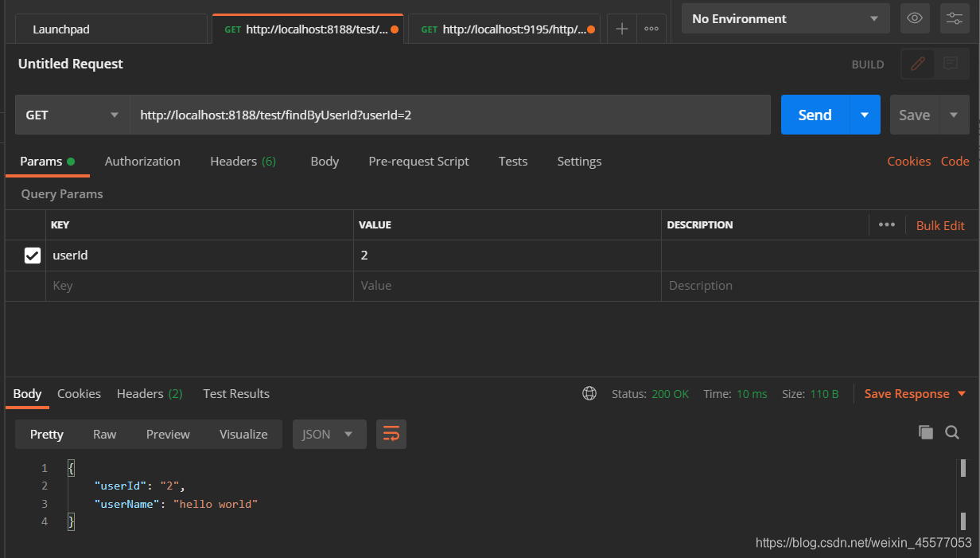980x558 pixels.
Task: Click the environment quick look eye icon
Action: 915,18
